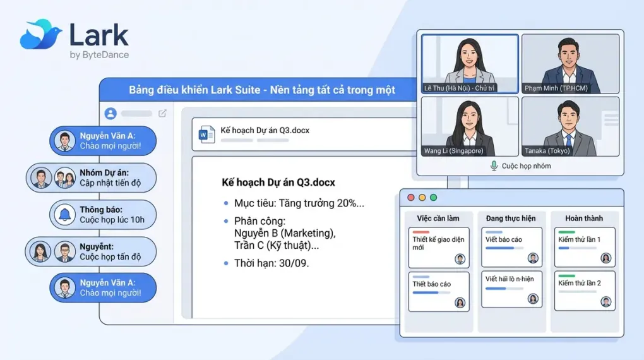Open the Nhóm Dự án chat
Image resolution: width=644 pixels, height=360 pixels.
click(x=91, y=178)
